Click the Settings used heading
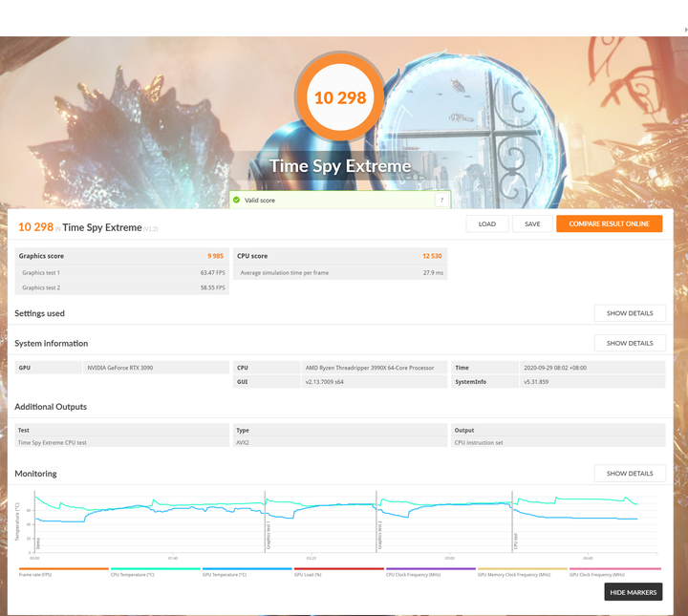688x616 pixels. coord(39,313)
